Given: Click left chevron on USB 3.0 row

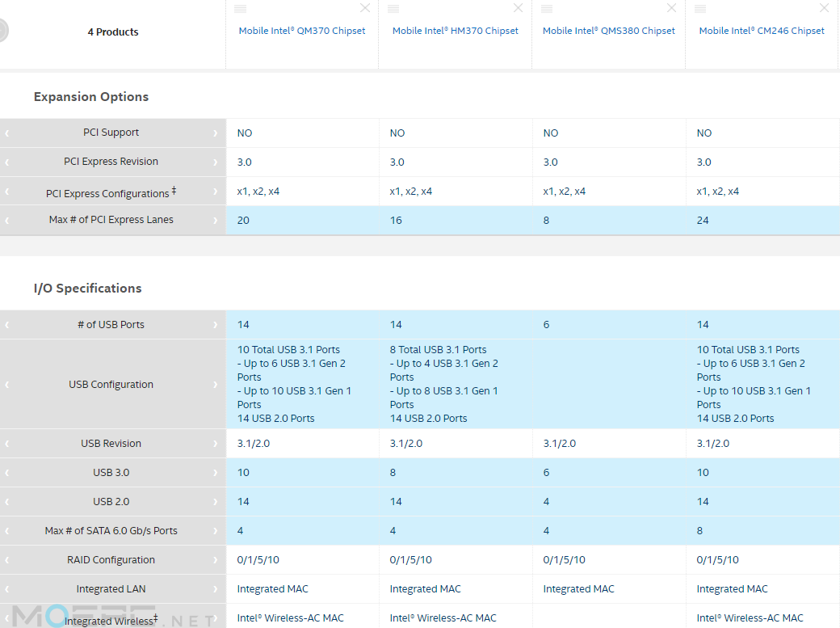Looking at the screenshot, I should [x=7, y=473].
